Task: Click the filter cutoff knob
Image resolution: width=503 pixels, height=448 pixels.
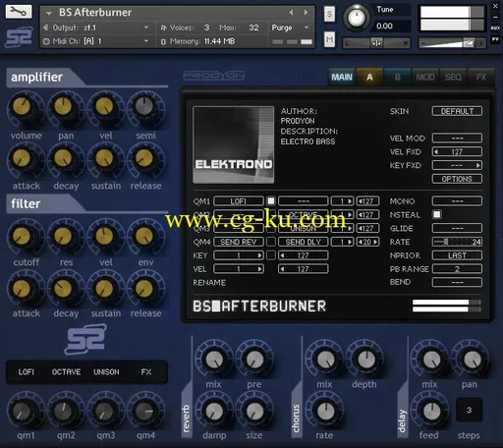Action: (x=22, y=236)
